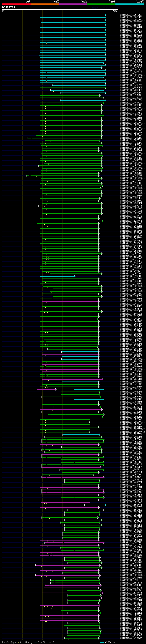The image size is (146, 644).
Task: Click the cyan ~100% identity legend segment
Action: [130, 4]
